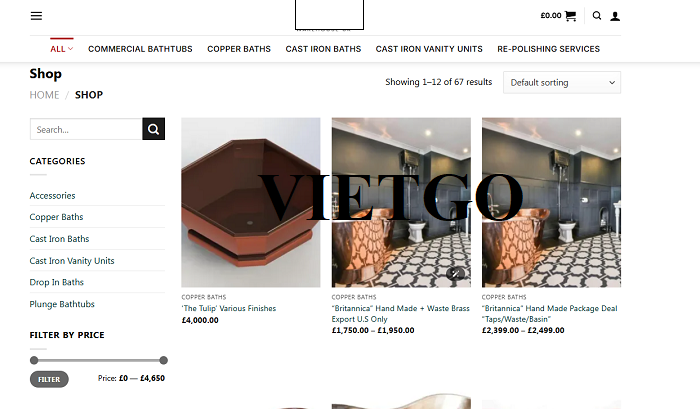Open 'The Tulip' product thumbnail

click(x=250, y=202)
